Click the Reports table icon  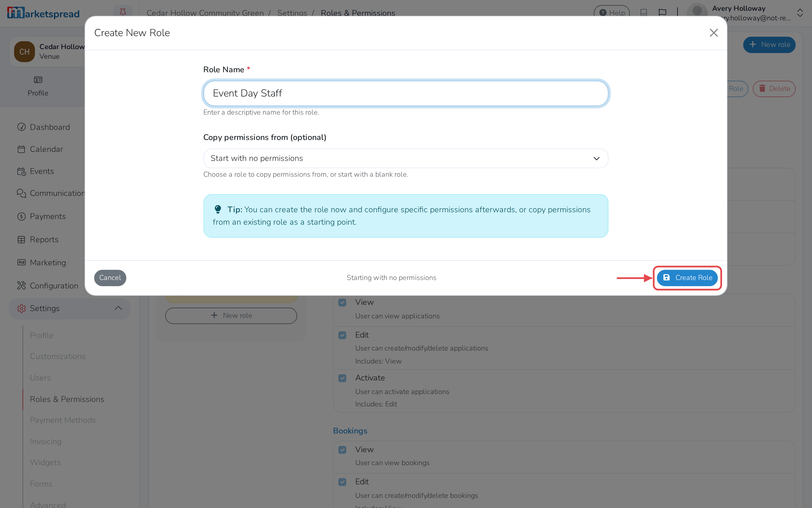click(21, 240)
